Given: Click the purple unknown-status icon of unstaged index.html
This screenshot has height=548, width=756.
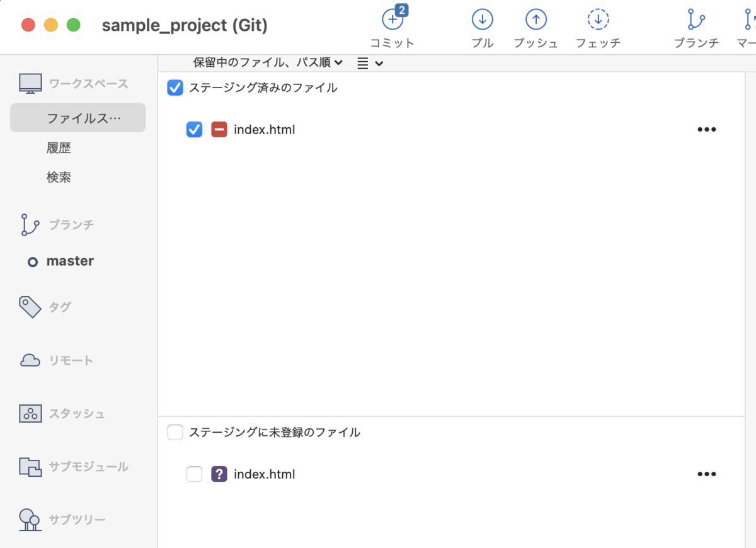Looking at the screenshot, I should 219,474.
